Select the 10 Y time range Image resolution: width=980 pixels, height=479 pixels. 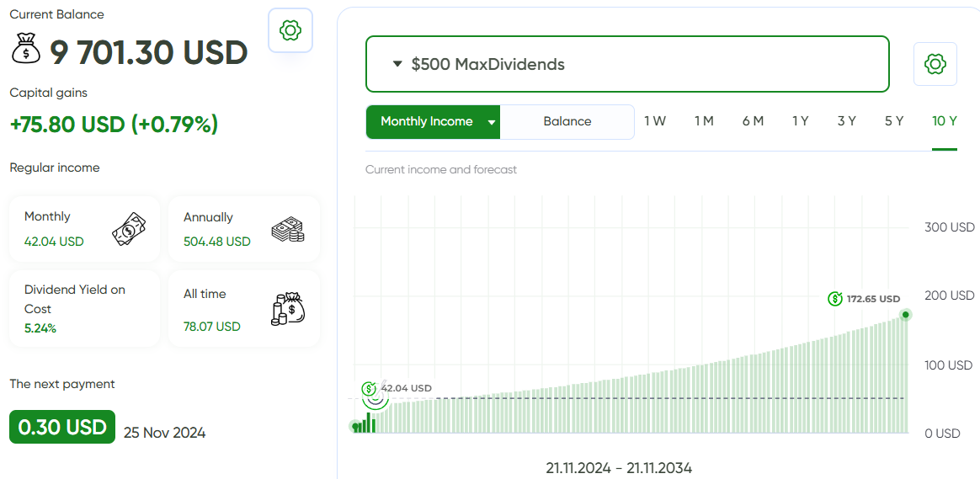(x=945, y=121)
